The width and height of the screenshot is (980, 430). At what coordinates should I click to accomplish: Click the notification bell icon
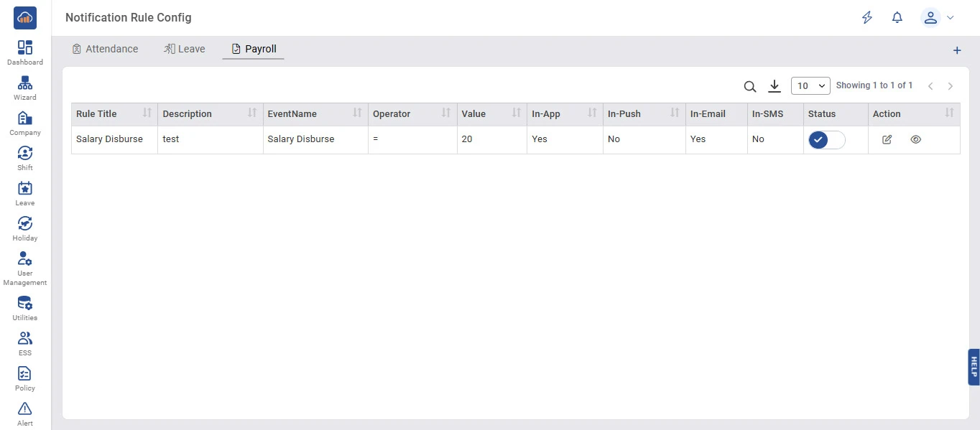897,18
